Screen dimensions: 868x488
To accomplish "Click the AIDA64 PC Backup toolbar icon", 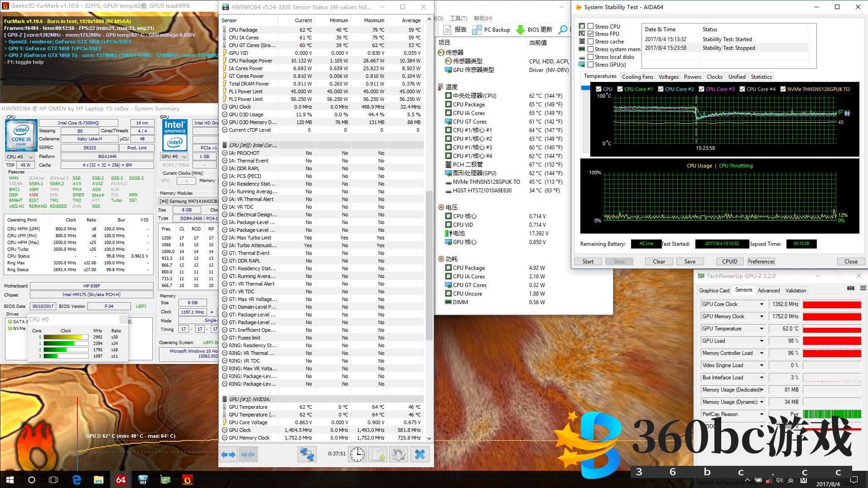I will pos(477,30).
